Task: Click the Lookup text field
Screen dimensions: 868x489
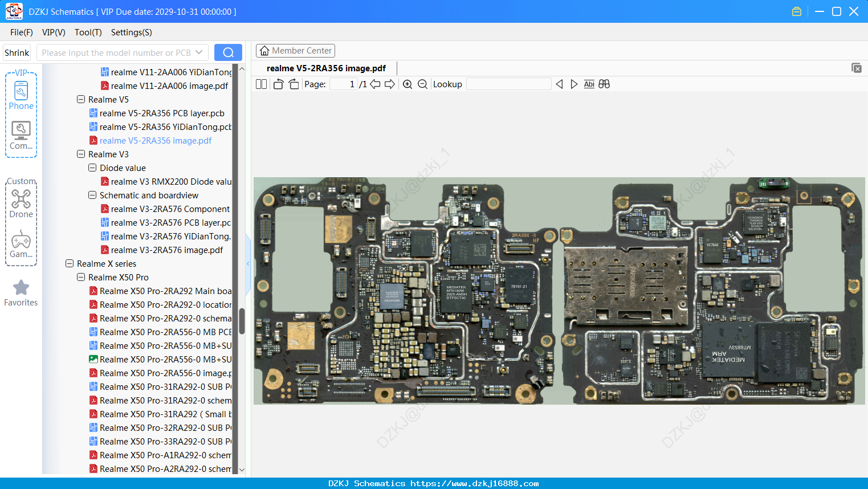Action: [509, 84]
